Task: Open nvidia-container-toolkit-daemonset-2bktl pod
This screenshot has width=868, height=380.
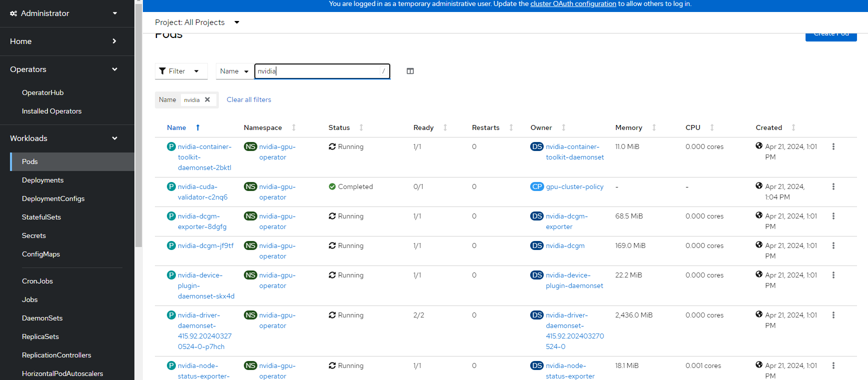Action: point(205,157)
